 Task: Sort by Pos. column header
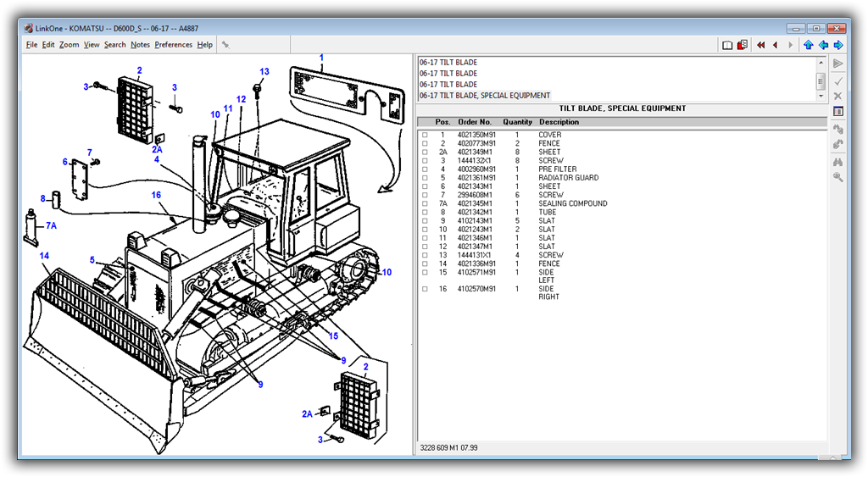pyautogui.click(x=442, y=122)
